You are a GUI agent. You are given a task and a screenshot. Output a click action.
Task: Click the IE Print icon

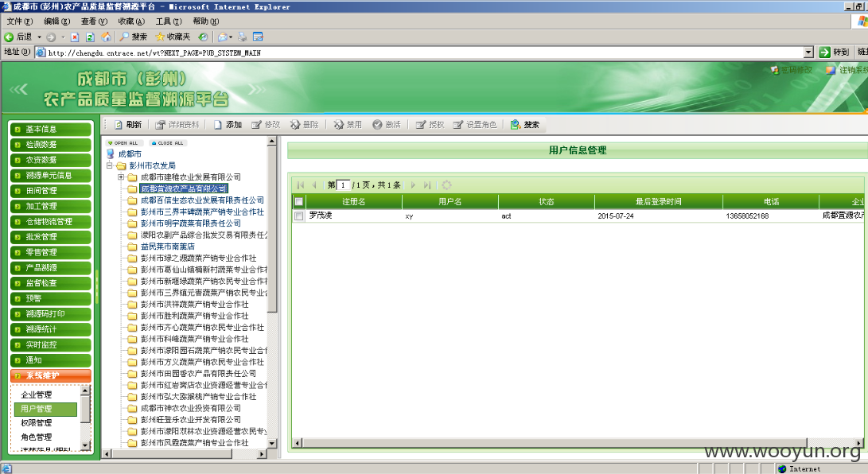(242, 37)
